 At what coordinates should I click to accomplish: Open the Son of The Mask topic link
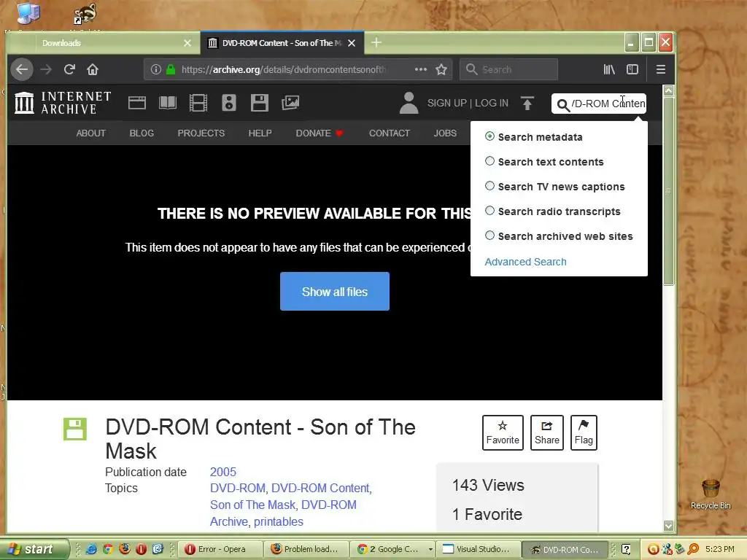coord(252,505)
